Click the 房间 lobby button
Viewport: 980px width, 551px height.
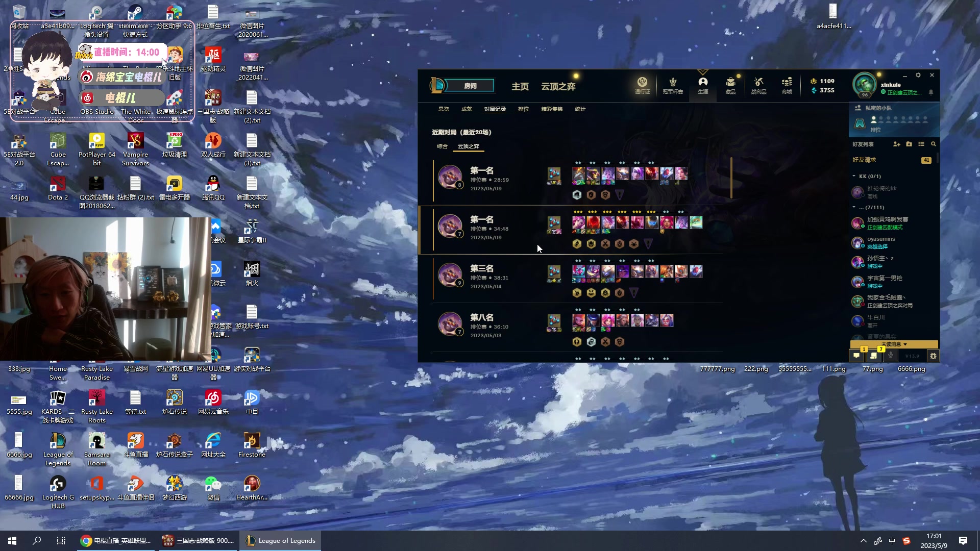[x=470, y=86]
